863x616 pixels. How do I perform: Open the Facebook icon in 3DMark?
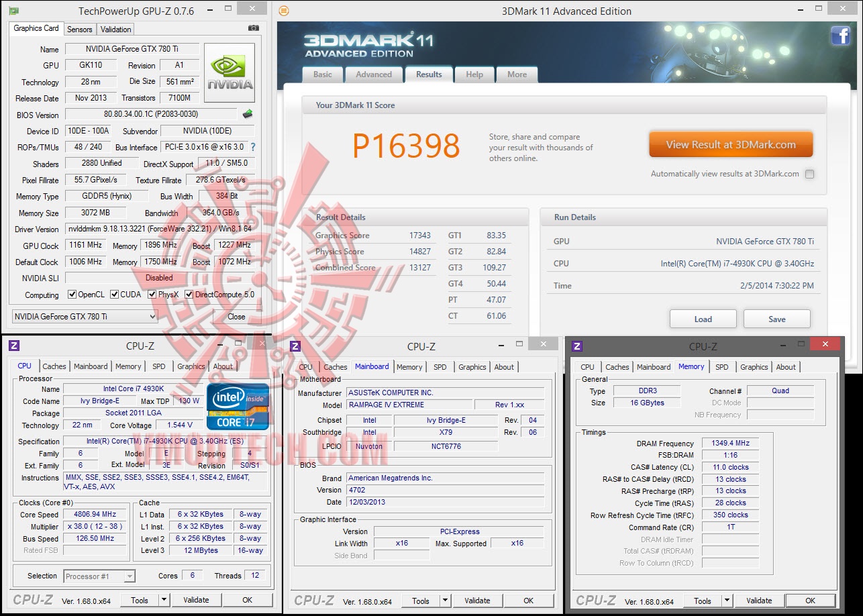click(840, 36)
